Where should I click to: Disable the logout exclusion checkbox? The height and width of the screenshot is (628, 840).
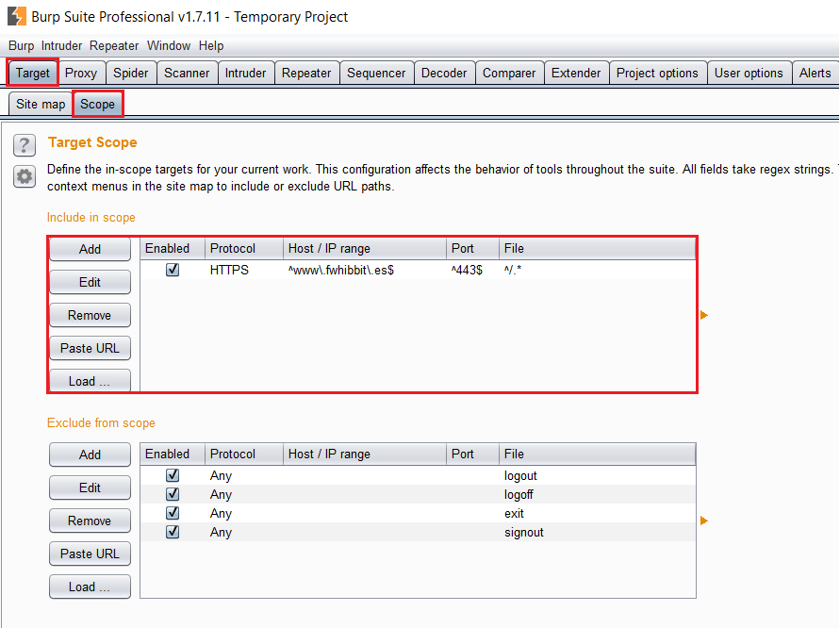coord(173,475)
